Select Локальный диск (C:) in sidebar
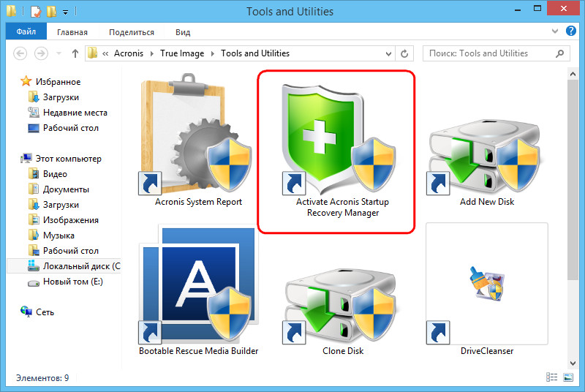 point(64,266)
